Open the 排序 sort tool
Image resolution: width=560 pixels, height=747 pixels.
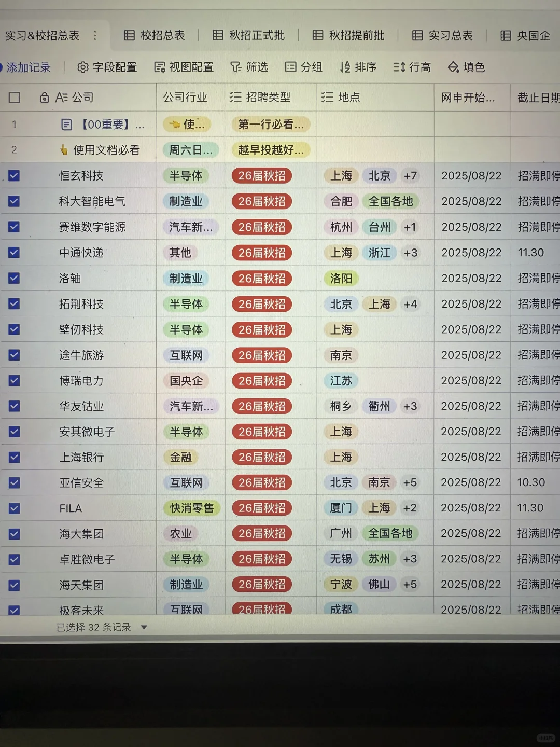(358, 67)
